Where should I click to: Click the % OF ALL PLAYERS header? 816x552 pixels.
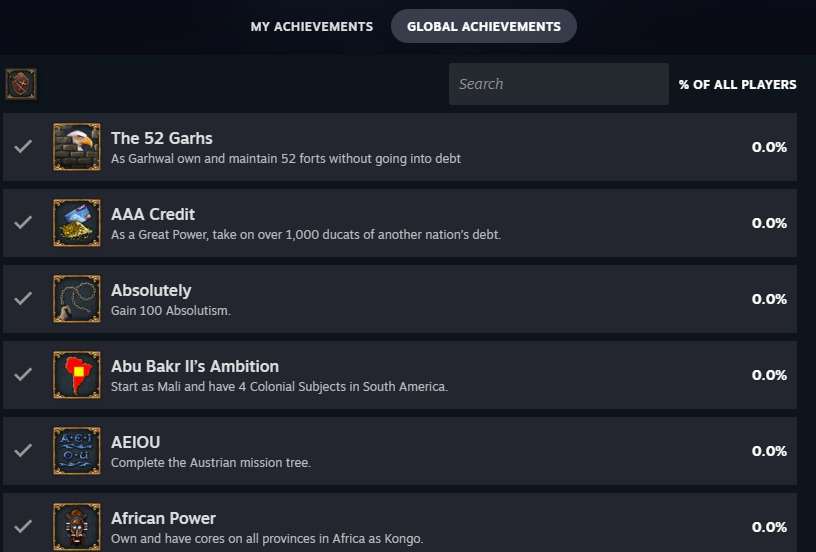click(737, 84)
